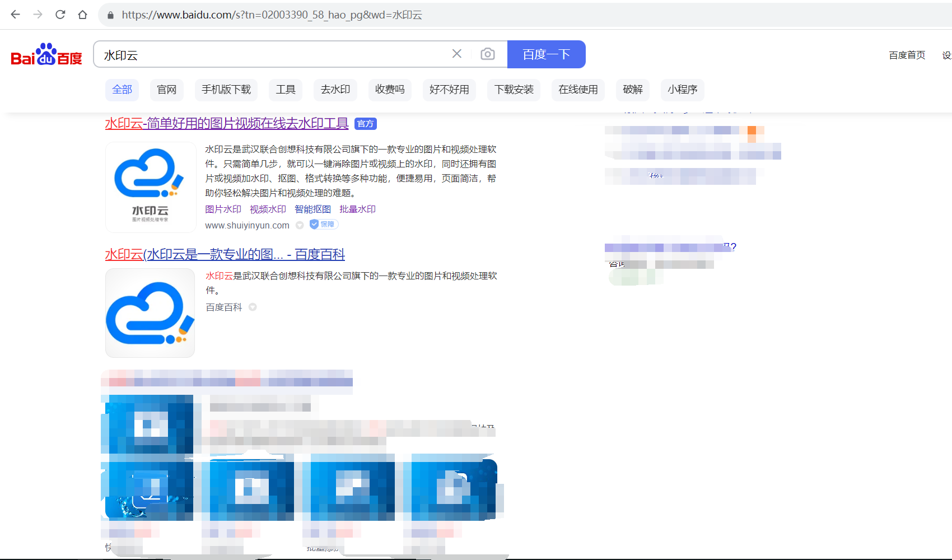Click the address bar lock icon
952x560 pixels.
click(x=110, y=15)
